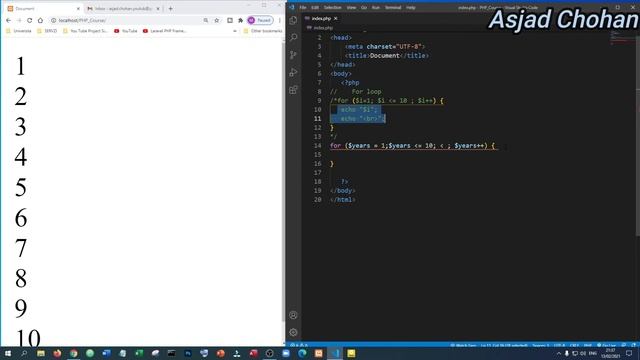Open the Accounts icon in activity bar
Viewport: 640px width, 360px height.
pos(293,315)
